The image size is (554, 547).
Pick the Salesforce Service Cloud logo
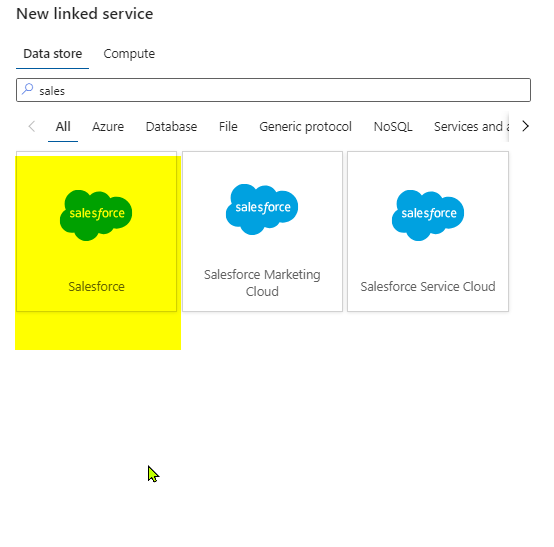428,215
